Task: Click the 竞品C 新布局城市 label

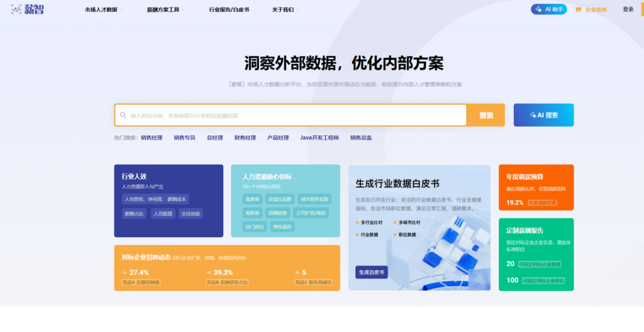Action: [x=313, y=282]
